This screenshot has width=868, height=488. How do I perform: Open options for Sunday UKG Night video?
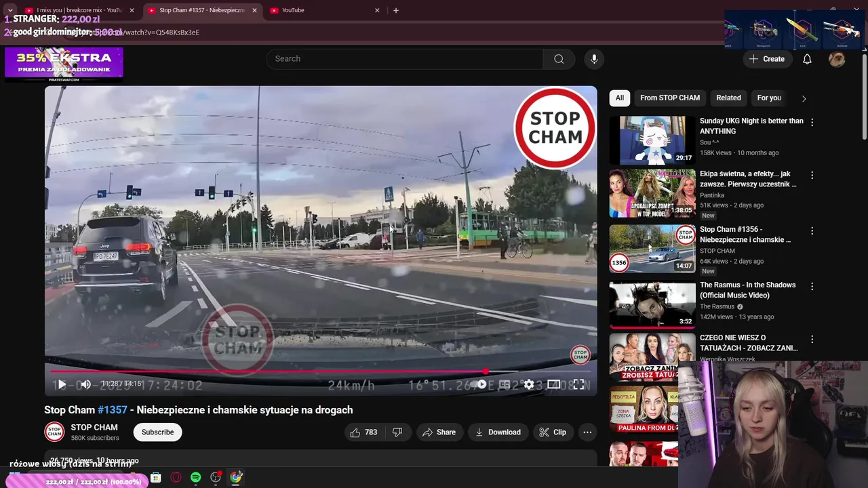pos(812,123)
